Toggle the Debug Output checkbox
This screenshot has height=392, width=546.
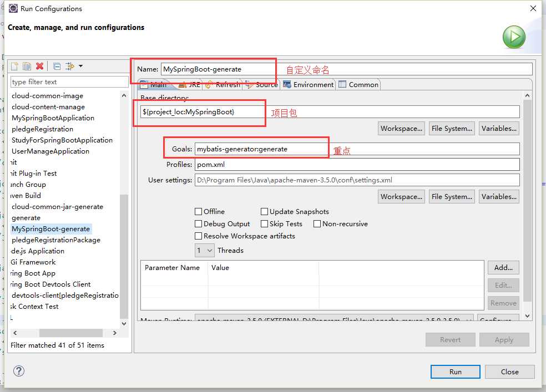(198, 223)
